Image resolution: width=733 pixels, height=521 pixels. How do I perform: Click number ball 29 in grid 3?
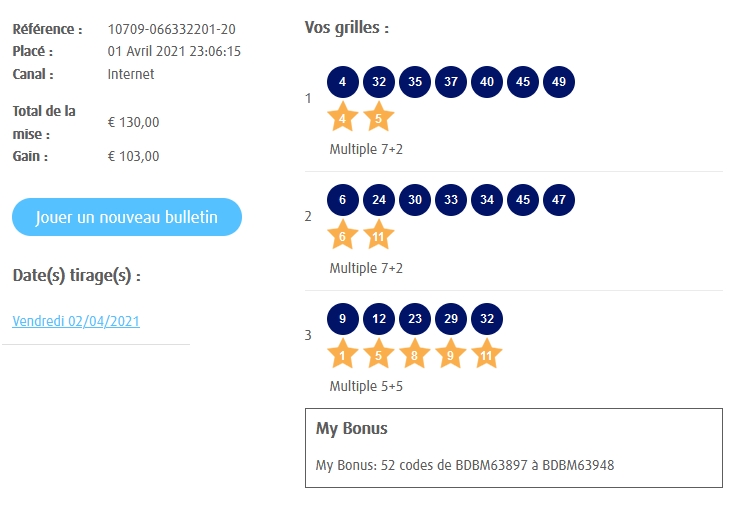pyautogui.click(x=451, y=319)
